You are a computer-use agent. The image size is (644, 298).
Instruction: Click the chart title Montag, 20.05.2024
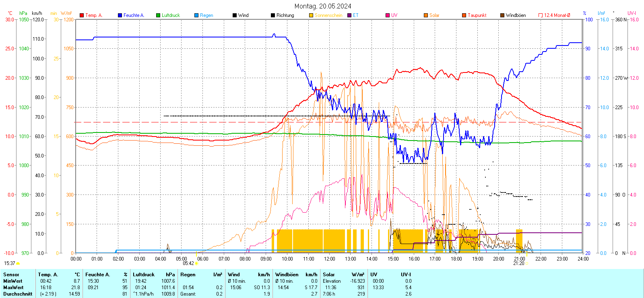(x=322, y=6)
